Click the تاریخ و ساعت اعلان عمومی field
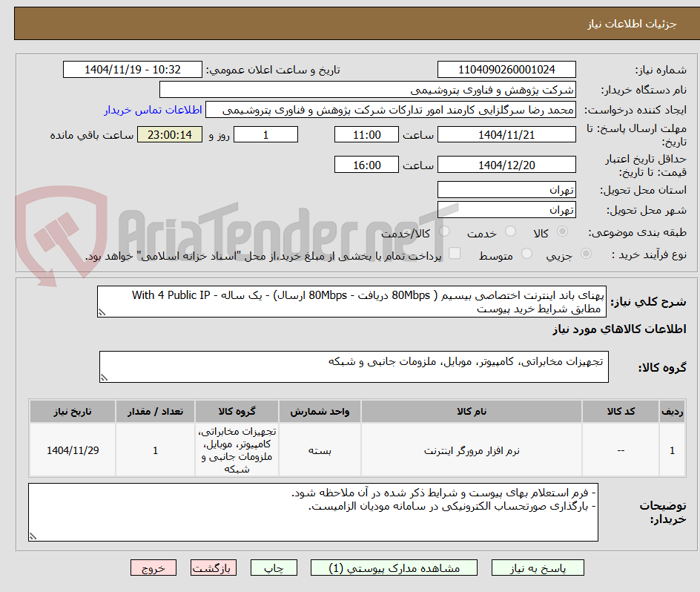 pyautogui.click(x=132, y=69)
